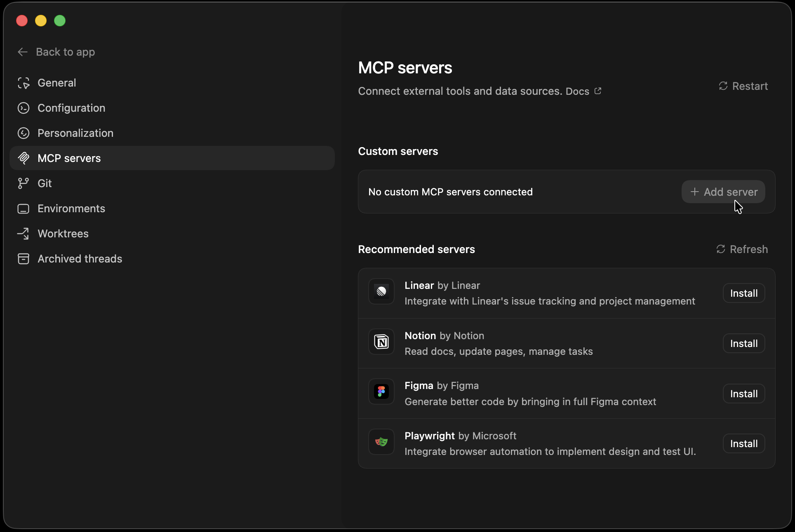Install the Notion MCP server
This screenshot has height=532, width=795.
[743, 343]
